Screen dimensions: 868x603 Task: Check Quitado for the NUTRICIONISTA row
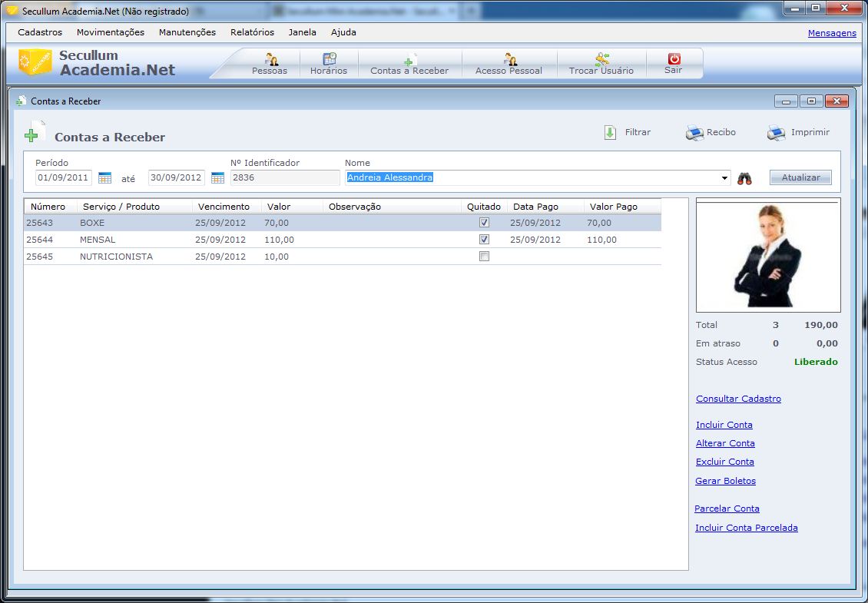484,257
